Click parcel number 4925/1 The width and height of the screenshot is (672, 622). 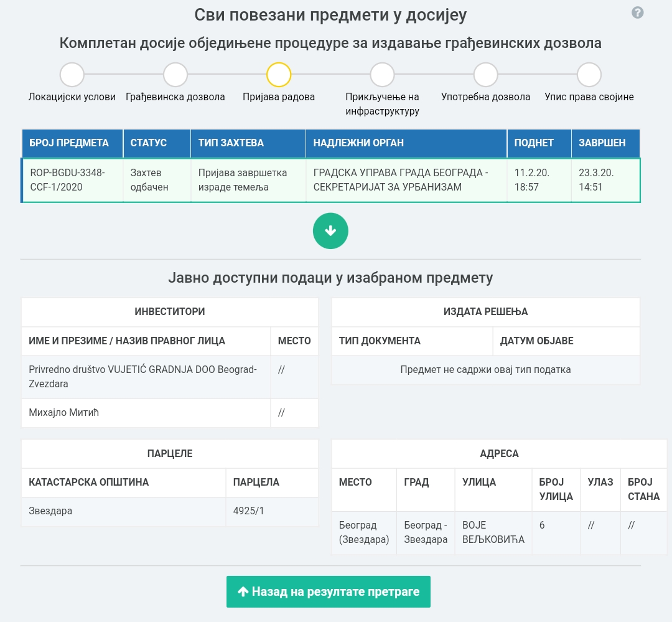tap(272, 511)
